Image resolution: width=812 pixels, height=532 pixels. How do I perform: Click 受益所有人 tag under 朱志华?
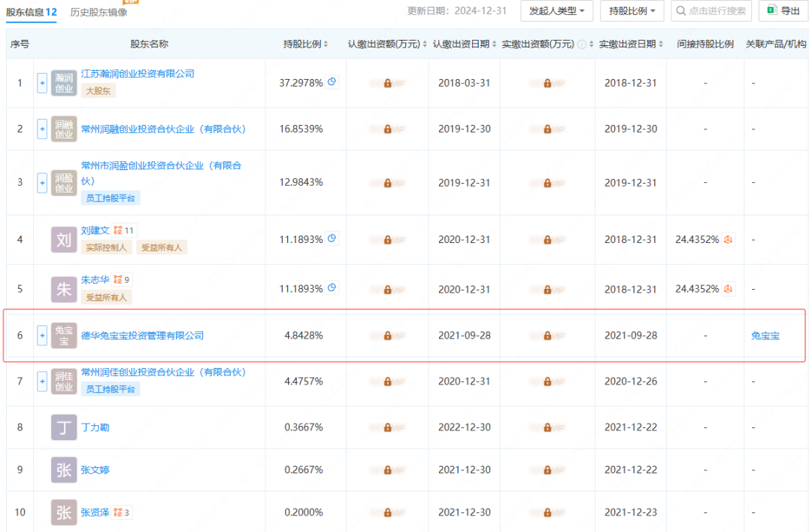click(106, 297)
